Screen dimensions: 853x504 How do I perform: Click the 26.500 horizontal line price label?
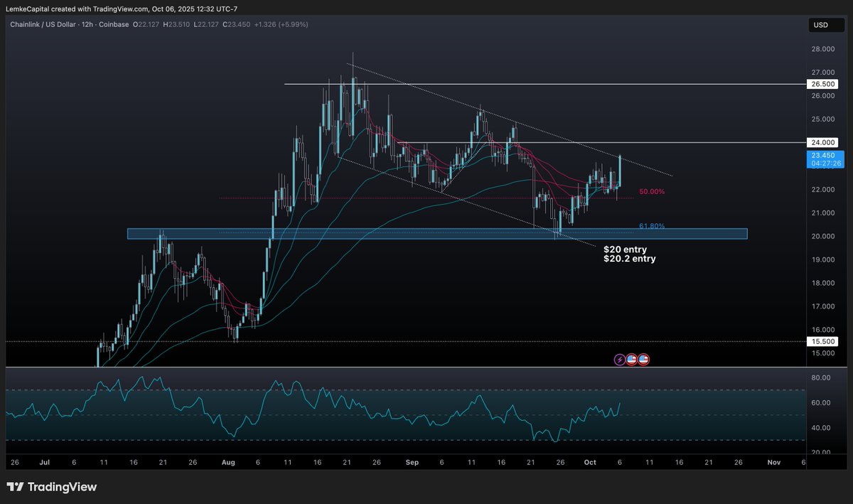click(823, 84)
